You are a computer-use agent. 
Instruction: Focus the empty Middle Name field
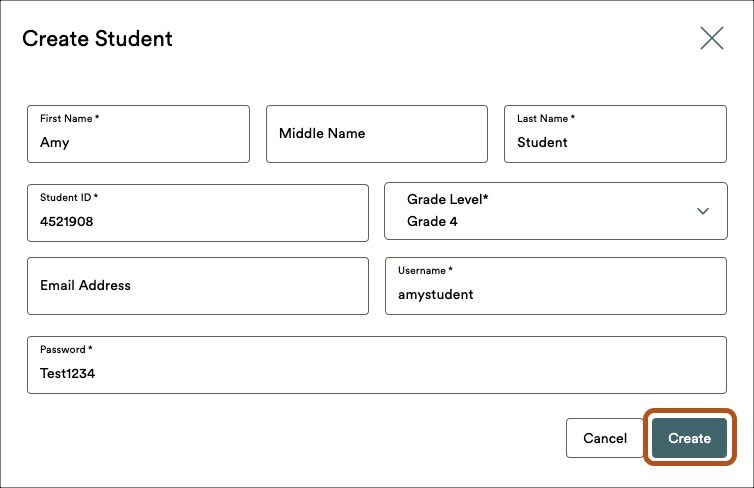[377, 134]
